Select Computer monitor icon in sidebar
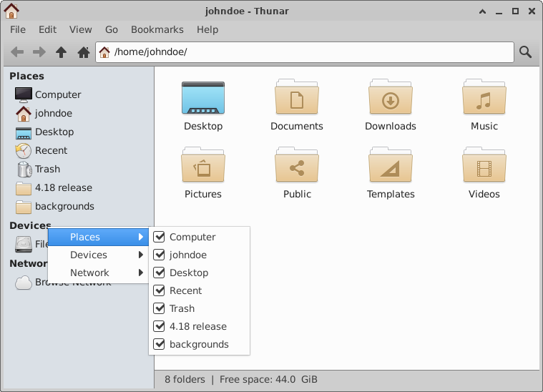The image size is (543, 392). click(x=23, y=94)
